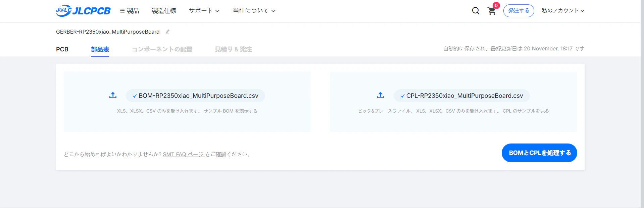Expand the サポート dropdown
This screenshot has height=208, width=644.
coord(204,11)
